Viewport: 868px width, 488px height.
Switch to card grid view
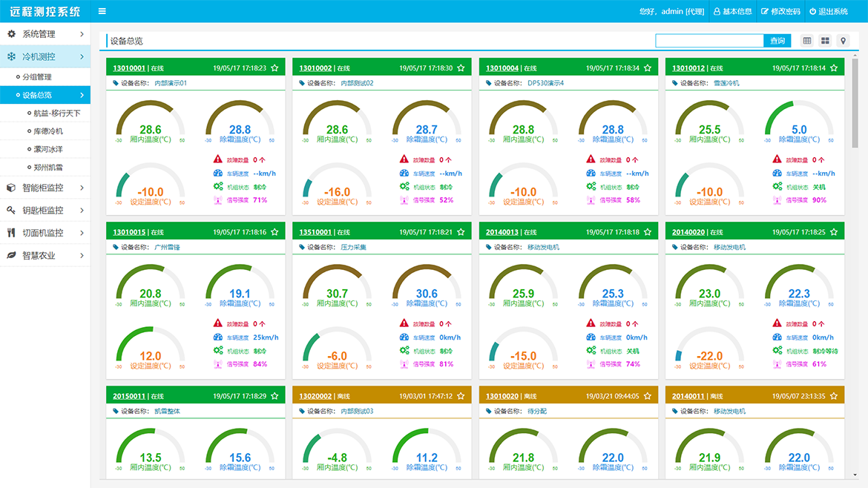(825, 41)
